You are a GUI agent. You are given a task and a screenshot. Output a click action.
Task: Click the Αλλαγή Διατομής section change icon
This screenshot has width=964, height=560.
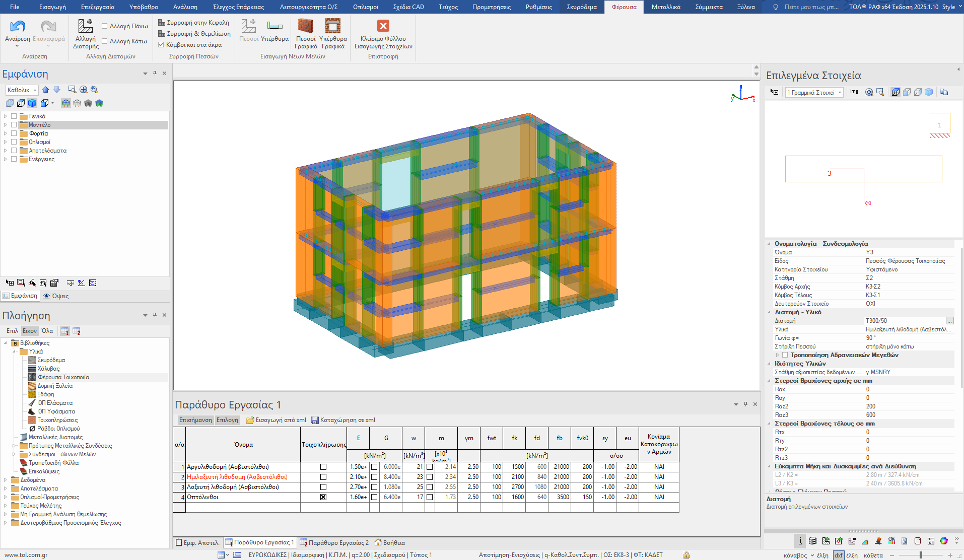(85, 26)
